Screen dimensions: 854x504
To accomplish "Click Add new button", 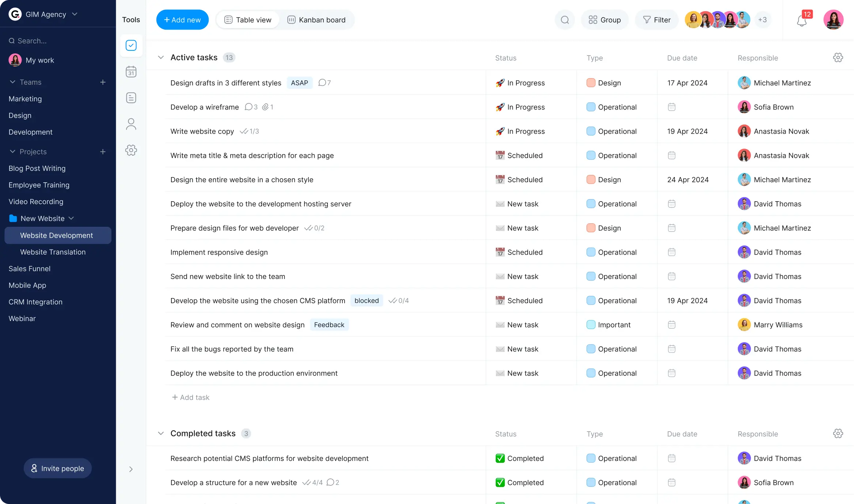I will coord(182,20).
